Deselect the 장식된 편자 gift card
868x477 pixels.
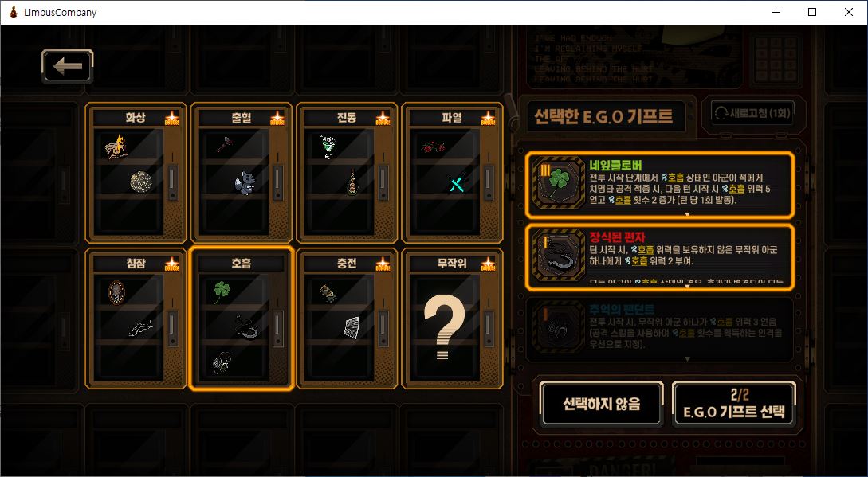tap(660, 256)
